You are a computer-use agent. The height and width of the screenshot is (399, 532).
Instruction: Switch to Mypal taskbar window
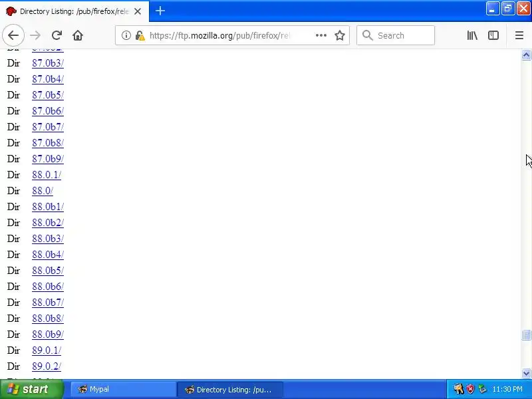click(124, 389)
